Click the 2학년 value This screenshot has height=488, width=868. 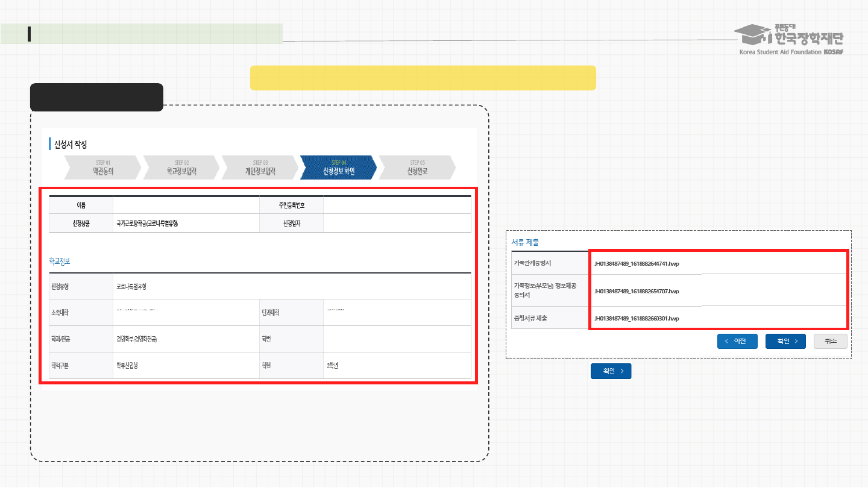pyautogui.click(x=332, y=366)
